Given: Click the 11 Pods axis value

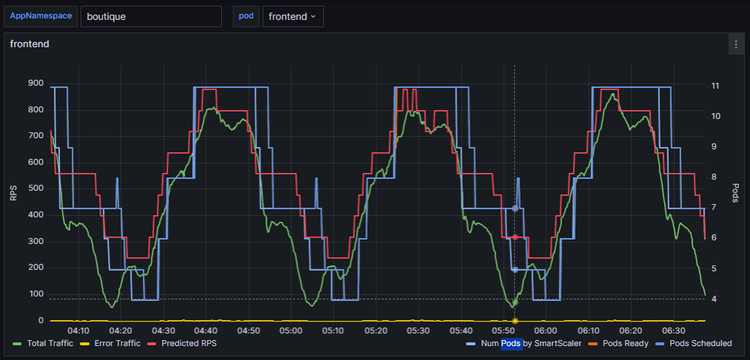Looking at the screenshot, I should pos(716,86).
